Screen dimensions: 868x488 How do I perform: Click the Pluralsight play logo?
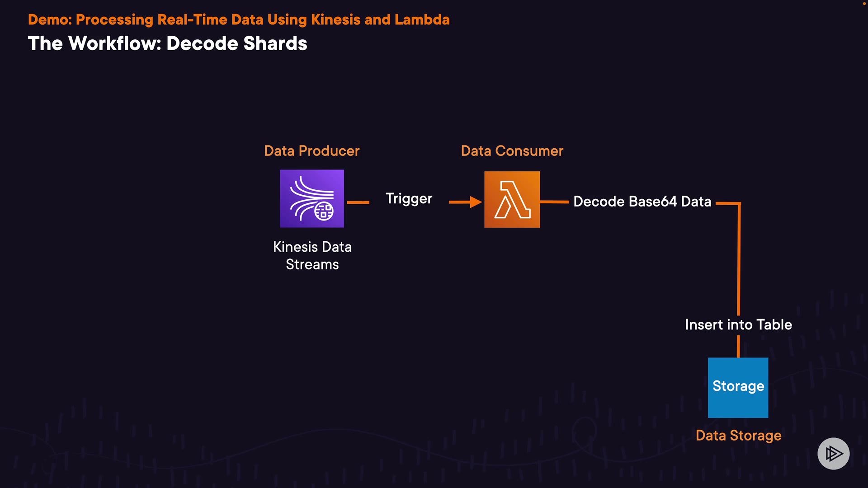[x=833, y=453]
